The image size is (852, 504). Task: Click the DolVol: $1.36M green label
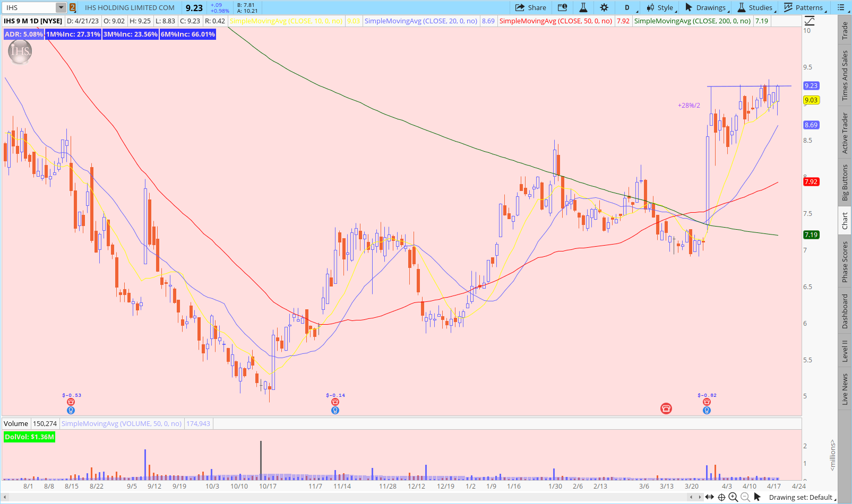29,437
